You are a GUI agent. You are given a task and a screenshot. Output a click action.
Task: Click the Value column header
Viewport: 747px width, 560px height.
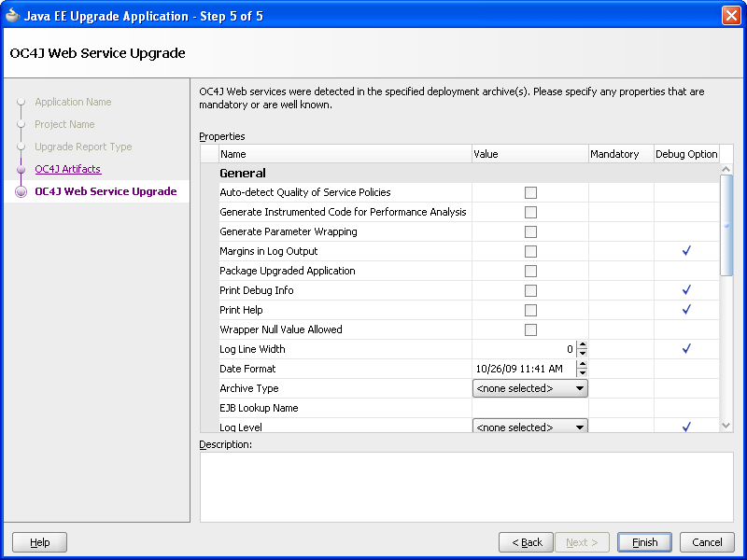point(530,154)
